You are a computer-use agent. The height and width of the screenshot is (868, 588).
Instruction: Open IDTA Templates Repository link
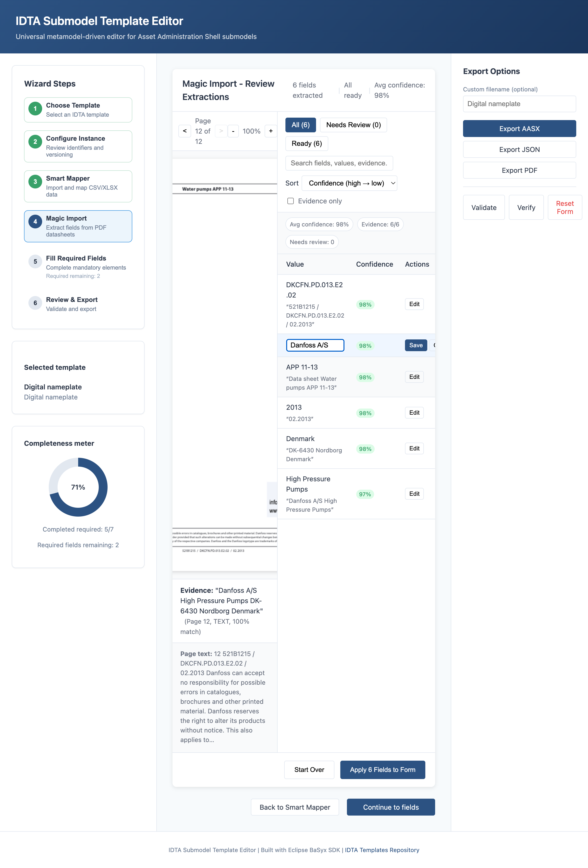coord(381,850)
